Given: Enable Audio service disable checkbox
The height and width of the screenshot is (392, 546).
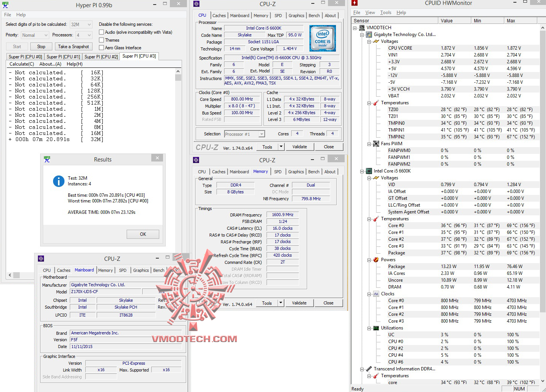Looking at the screenshot, I should click(x=101, y=32).
